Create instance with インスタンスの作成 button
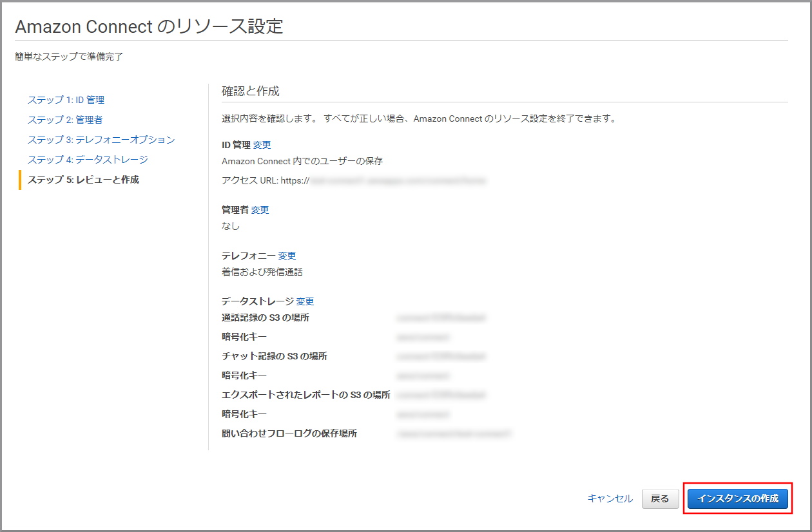Screen dimensions: 812x532 point(738,499)
